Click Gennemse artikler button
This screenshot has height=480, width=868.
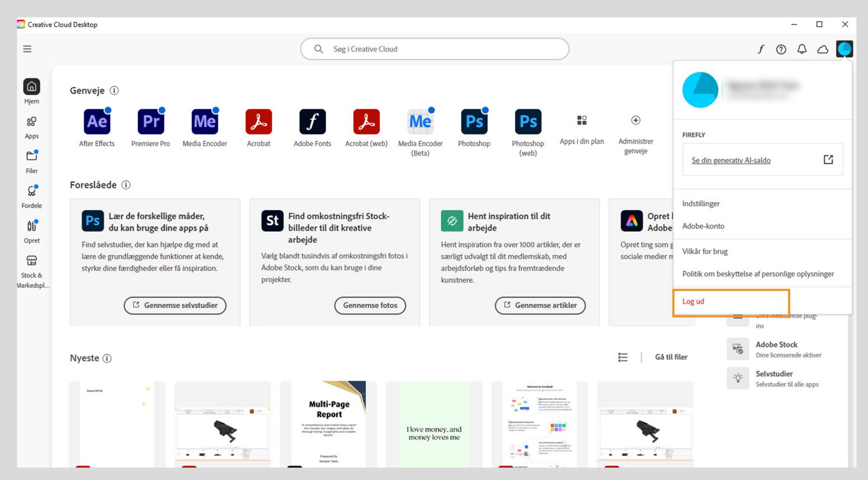(x=540, y=305)
